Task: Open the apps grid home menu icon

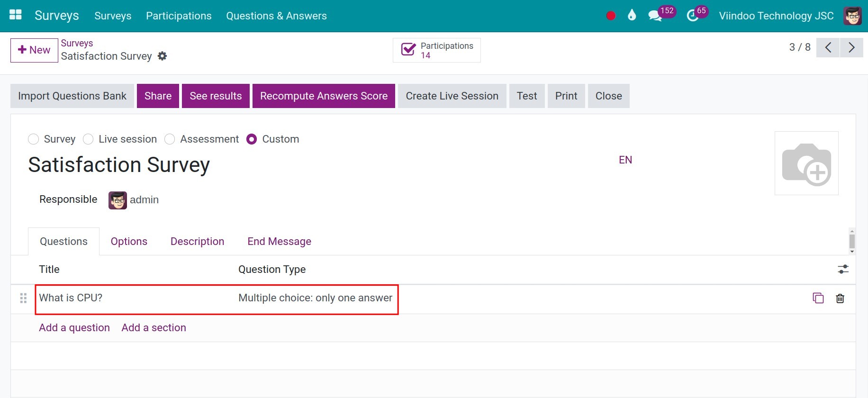Action: 16,15
